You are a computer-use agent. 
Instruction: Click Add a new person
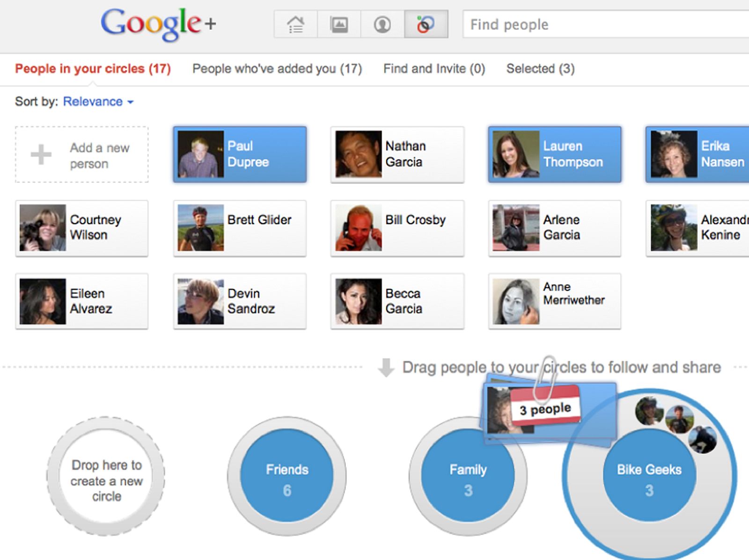pyautogui.click(x=82, y=155)
